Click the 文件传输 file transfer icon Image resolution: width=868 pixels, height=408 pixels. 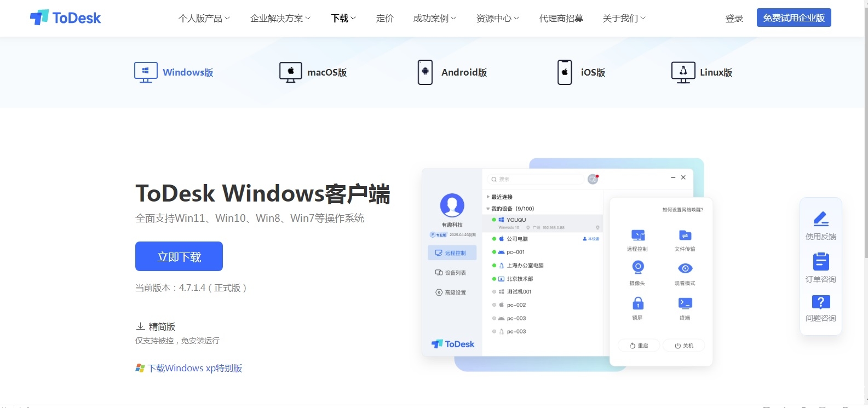685,235
